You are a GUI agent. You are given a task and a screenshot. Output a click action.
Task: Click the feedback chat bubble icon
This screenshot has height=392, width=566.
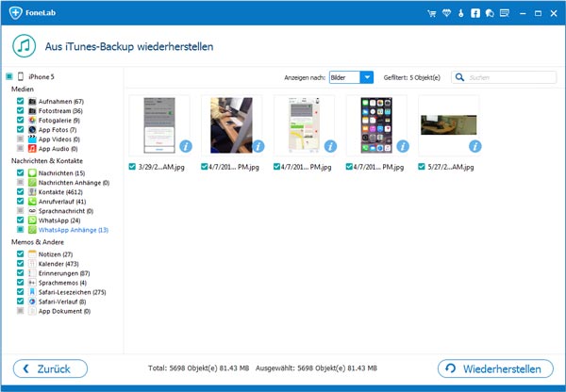coord(489,13)
